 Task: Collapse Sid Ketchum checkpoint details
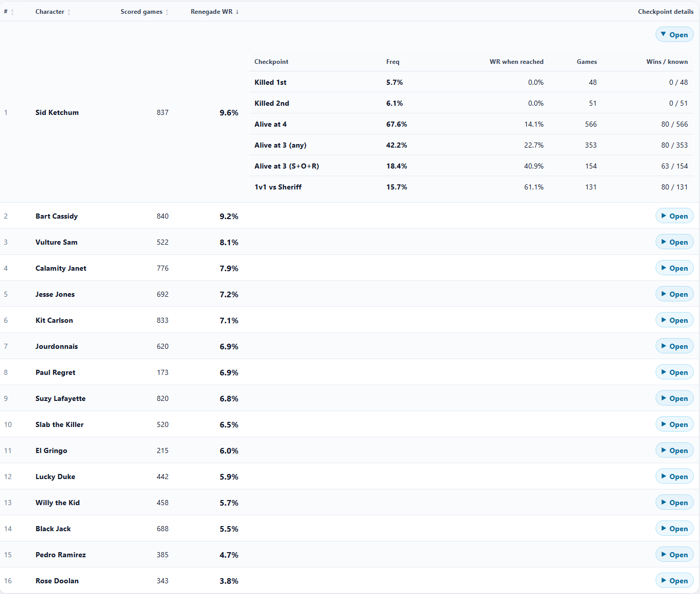pyautogui.click(x=674, y=35)
